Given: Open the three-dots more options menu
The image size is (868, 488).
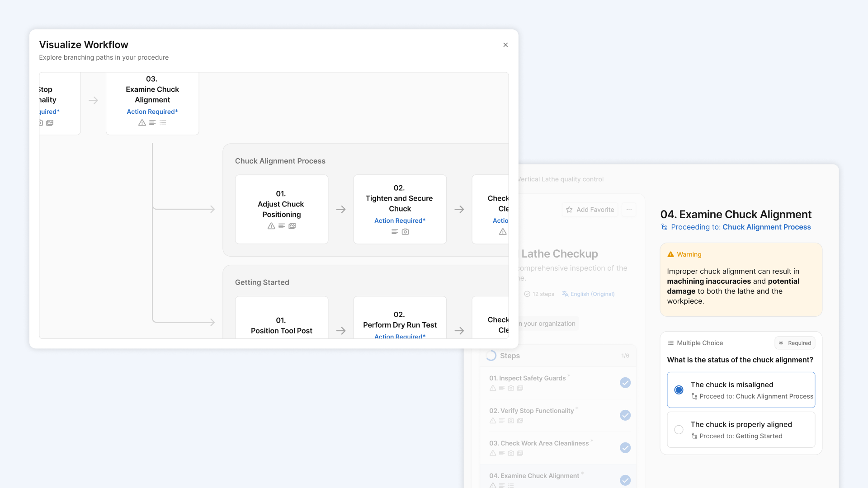Looking at the screenshot, I should (x=629, y=210).
